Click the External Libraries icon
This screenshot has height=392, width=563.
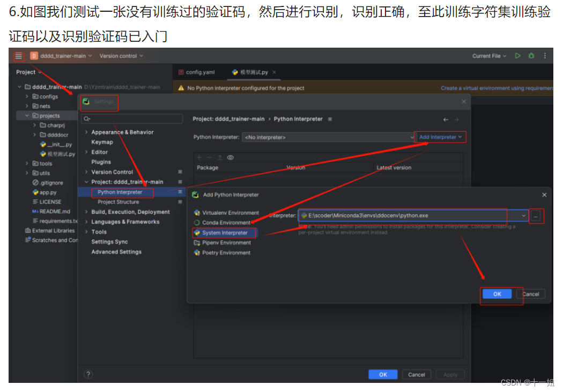(28, 231)
